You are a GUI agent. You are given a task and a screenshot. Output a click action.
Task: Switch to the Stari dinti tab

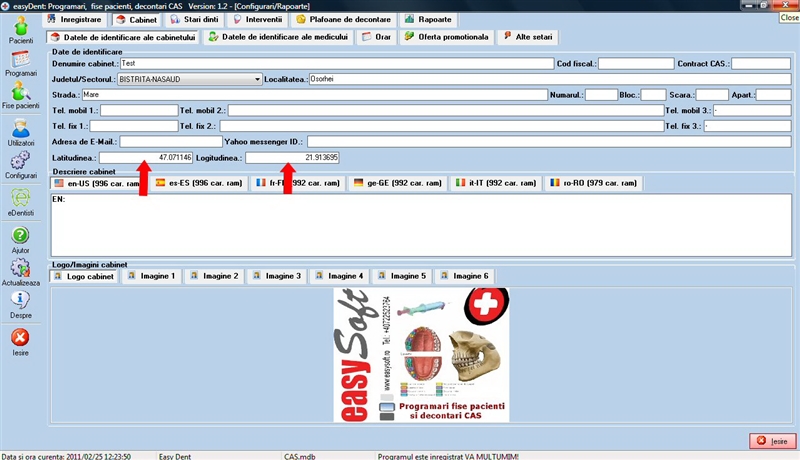click(196, 19)
